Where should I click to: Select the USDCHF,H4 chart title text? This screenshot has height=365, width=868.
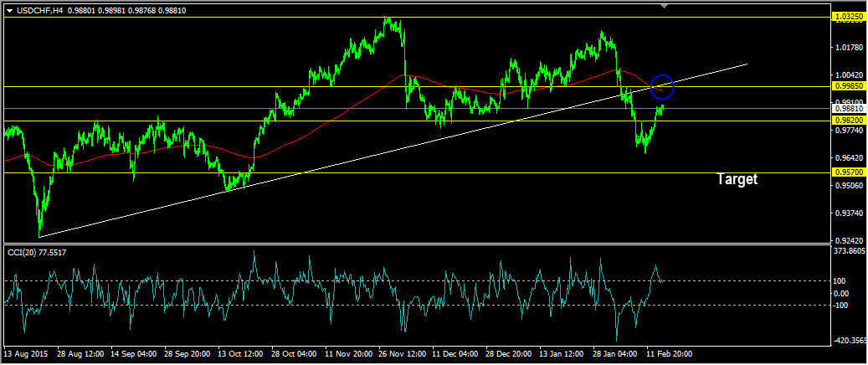pos(40,10)
